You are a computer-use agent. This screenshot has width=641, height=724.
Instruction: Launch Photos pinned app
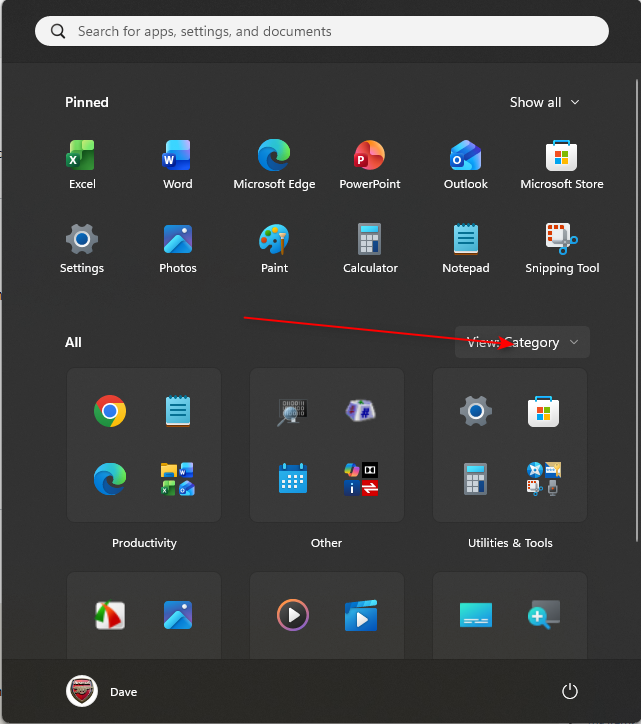pos(178,249)
